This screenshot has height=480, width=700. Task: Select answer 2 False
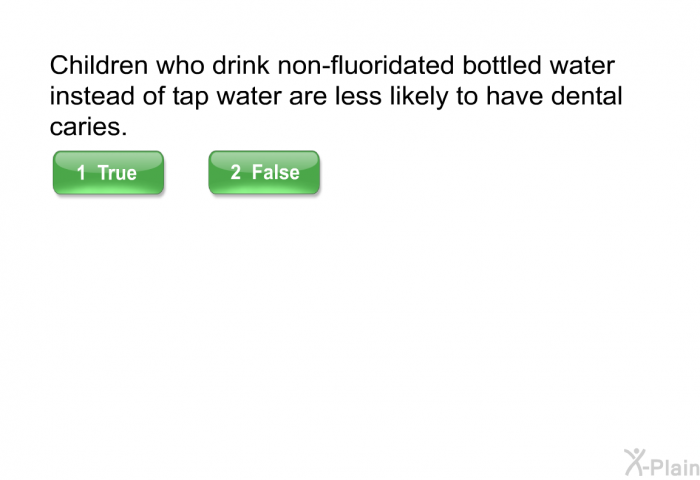(x=264, y=172)
